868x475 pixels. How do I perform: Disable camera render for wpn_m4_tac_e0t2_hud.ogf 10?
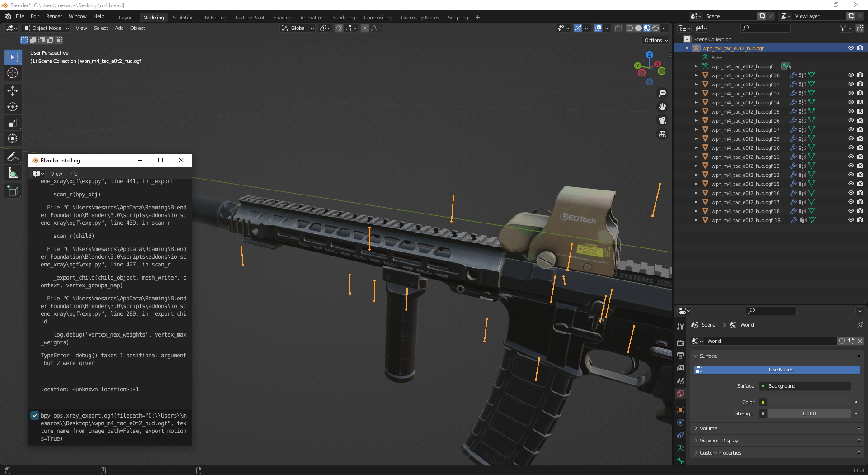click(860, 148)
